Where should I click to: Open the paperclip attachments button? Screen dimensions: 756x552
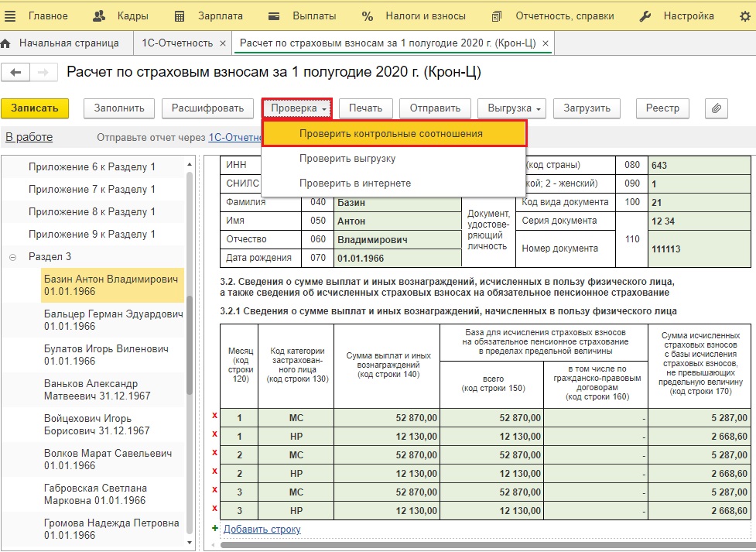716,108
